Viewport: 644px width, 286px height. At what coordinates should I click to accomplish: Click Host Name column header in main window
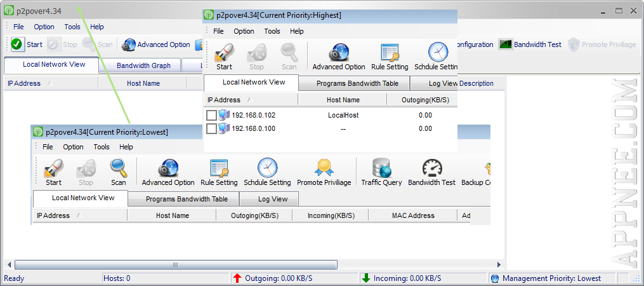143,83
